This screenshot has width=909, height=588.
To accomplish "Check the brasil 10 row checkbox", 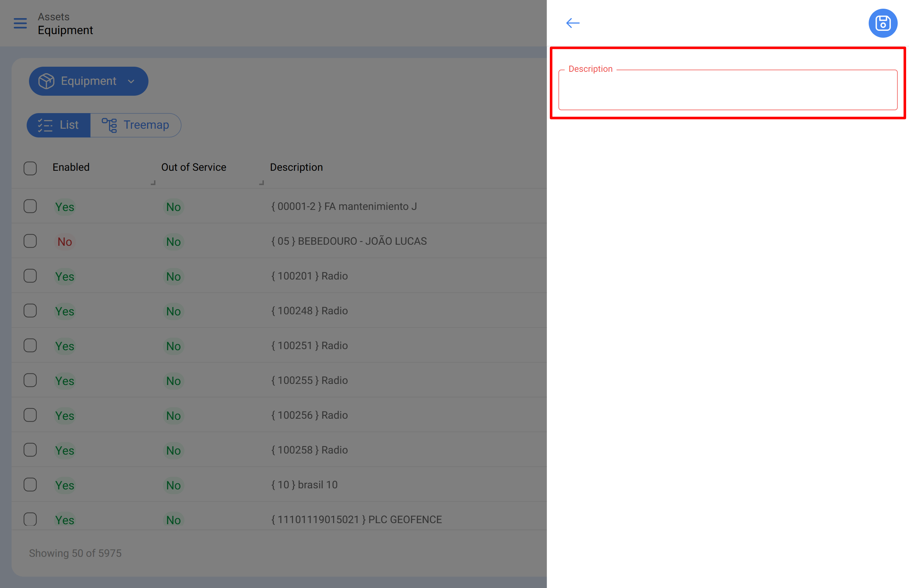I will click(x=30, y=484).
